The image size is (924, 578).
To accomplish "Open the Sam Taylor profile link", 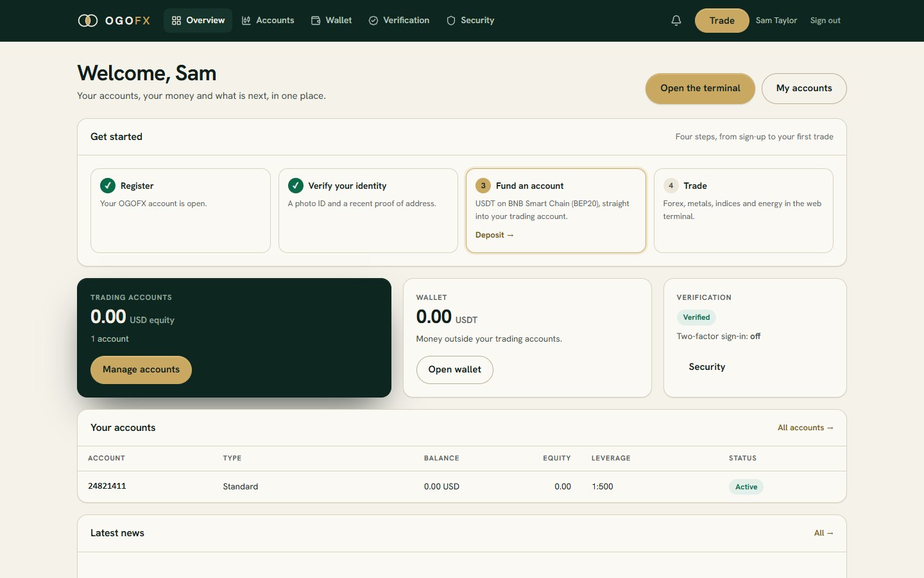I will [x=776, y=21].
